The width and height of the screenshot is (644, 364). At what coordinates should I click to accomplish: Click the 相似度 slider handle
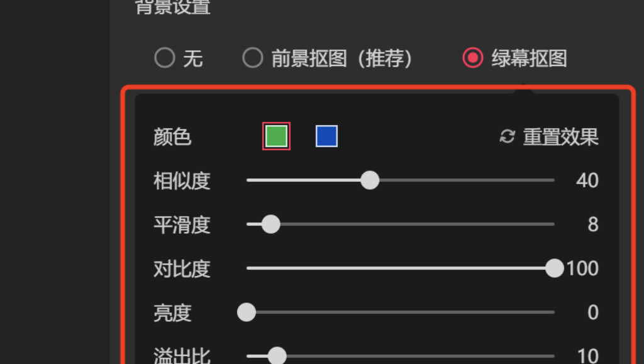coord(370,180)
